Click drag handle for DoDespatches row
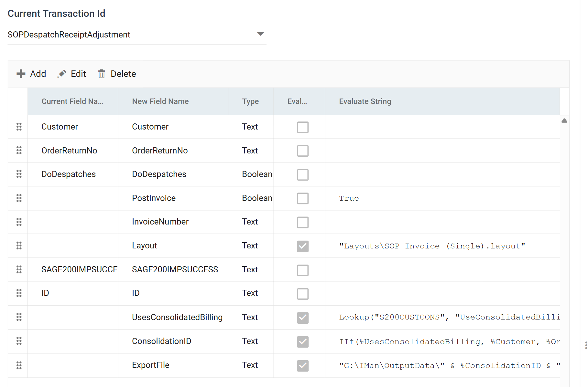The width and height of the screenshot is (588, 387). pos(19,174)
